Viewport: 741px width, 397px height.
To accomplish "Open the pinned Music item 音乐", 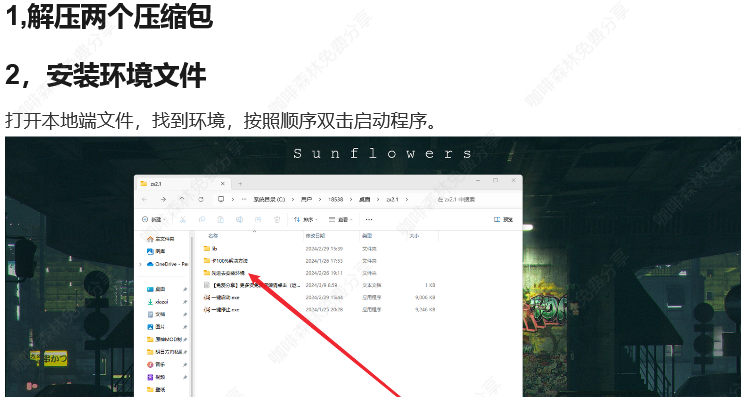I will click(156, 364).
